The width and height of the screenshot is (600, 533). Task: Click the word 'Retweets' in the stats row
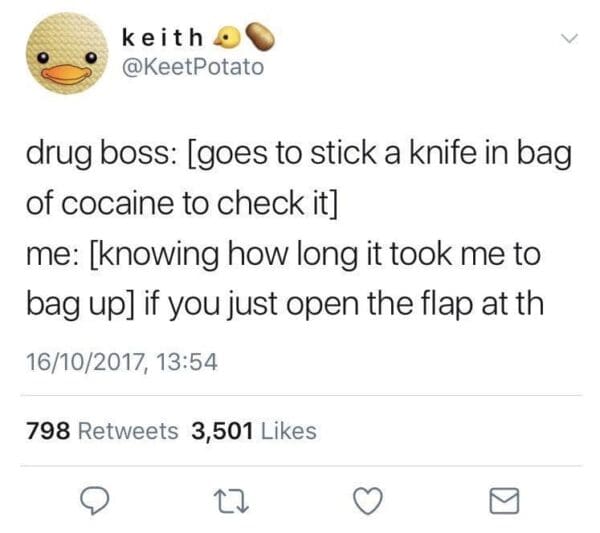pos(128,431)
